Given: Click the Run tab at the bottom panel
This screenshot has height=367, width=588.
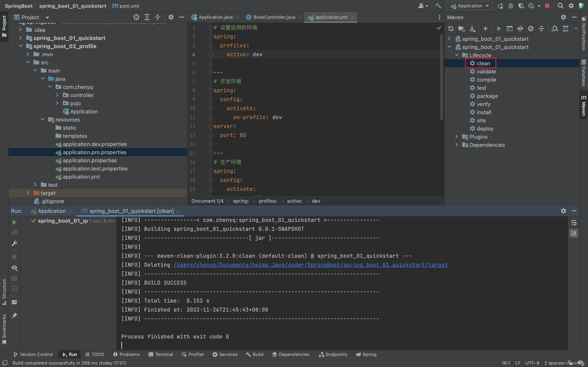Looking at the screenshot, I should (x=69, y=354).
